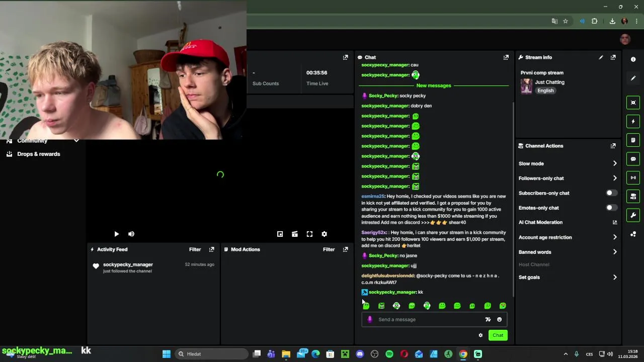
Task: Pop out the Activity Feed panel
Action: point(212,249)
